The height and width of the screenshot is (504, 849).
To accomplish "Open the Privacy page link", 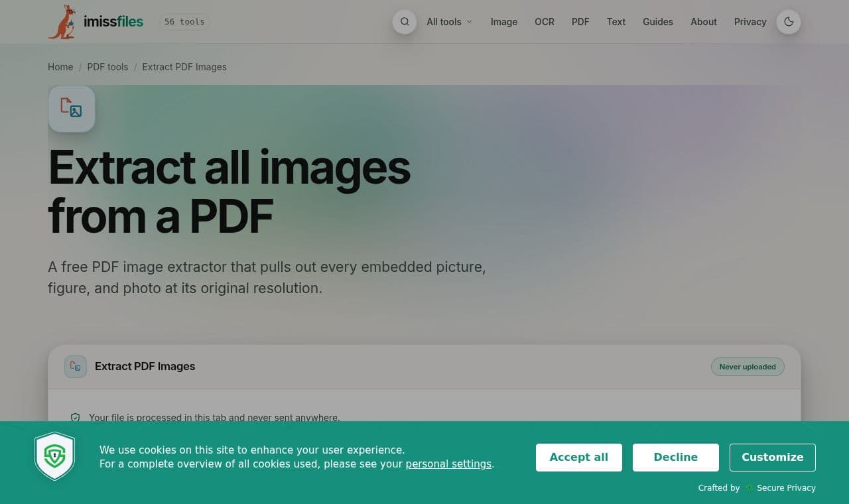I will 750,22.
